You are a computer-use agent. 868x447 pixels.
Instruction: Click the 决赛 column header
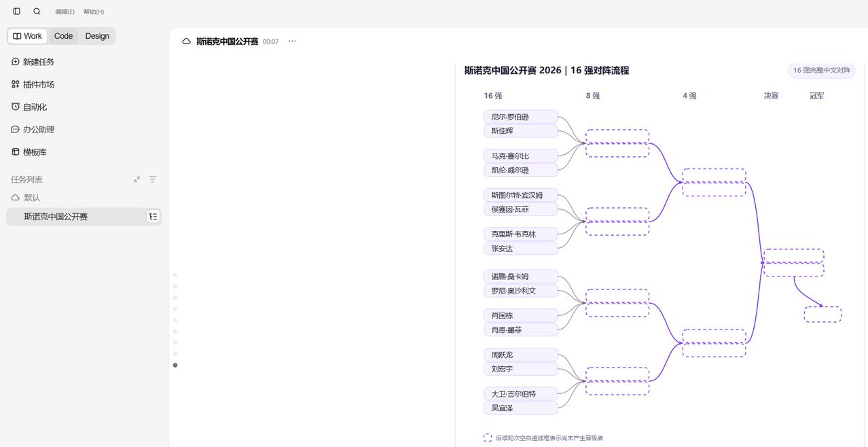pyautogui.click(x=771, y=96)
